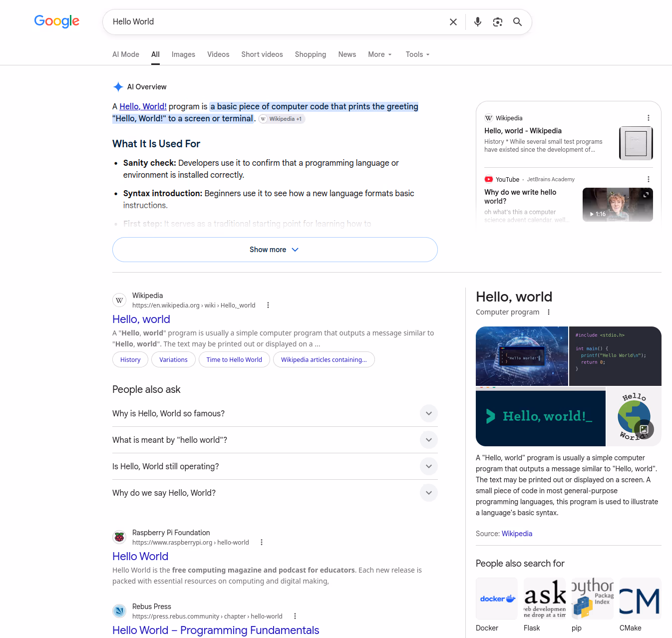This screenshot has height=638, width=672.
Task: Open three-dot menu for Rebus Press result
Action: coord(295,616)
